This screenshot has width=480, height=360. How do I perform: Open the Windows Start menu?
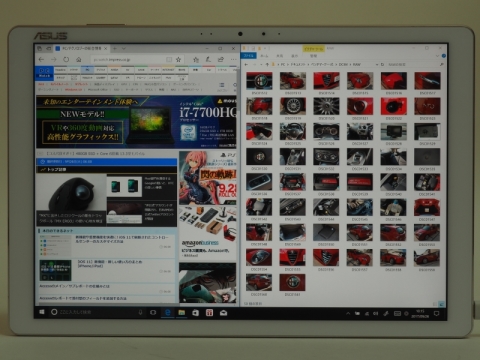pyautogui.click(x=42, y=312)
